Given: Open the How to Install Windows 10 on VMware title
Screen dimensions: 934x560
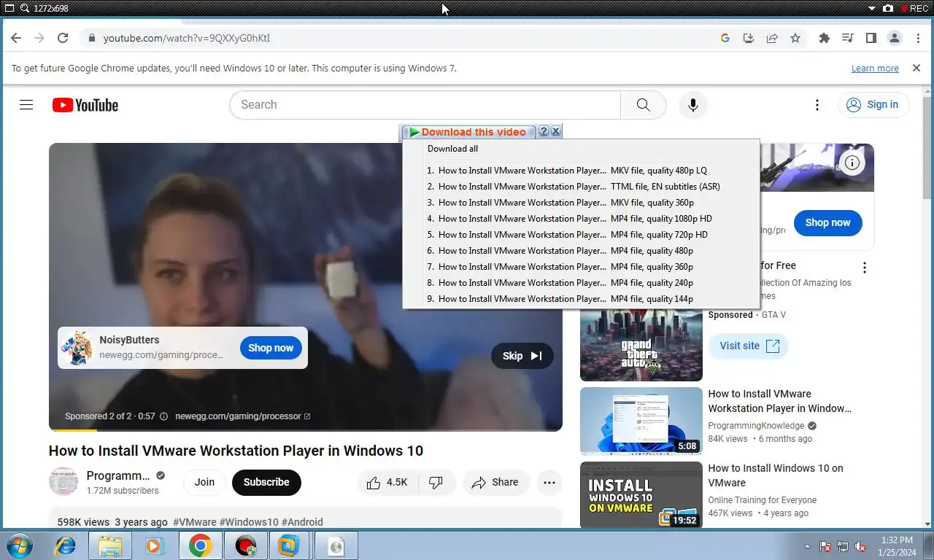Looking at the screenshot, I should tap(776, 475).
